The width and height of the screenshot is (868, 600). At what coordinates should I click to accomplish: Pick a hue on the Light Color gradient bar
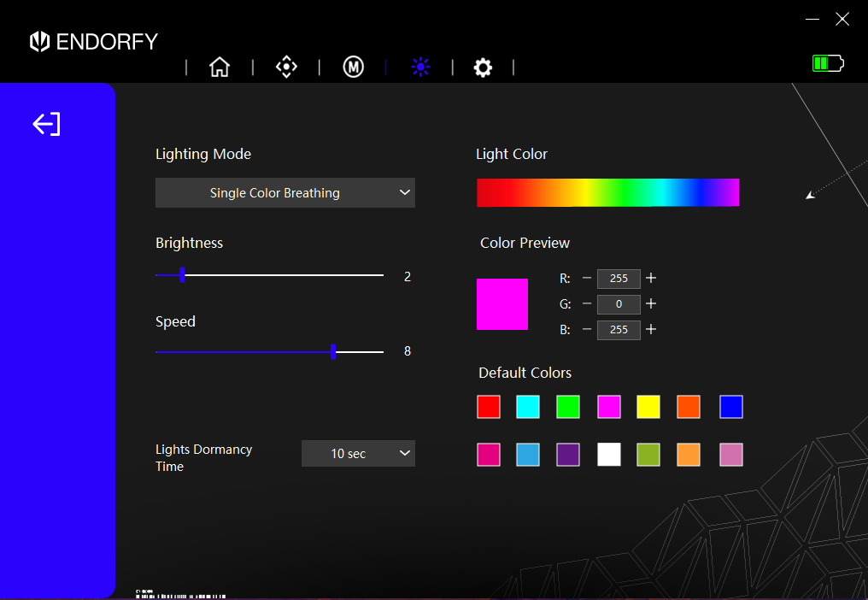coord(607,192)
